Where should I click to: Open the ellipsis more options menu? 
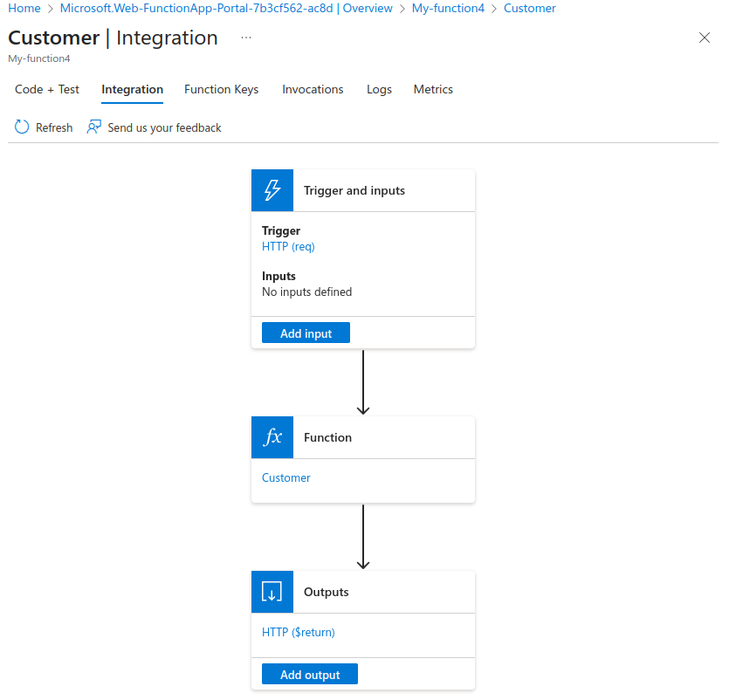(246, 38)
